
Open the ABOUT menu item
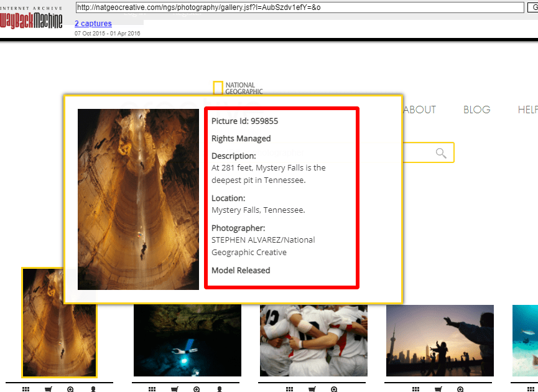point(420,110)
